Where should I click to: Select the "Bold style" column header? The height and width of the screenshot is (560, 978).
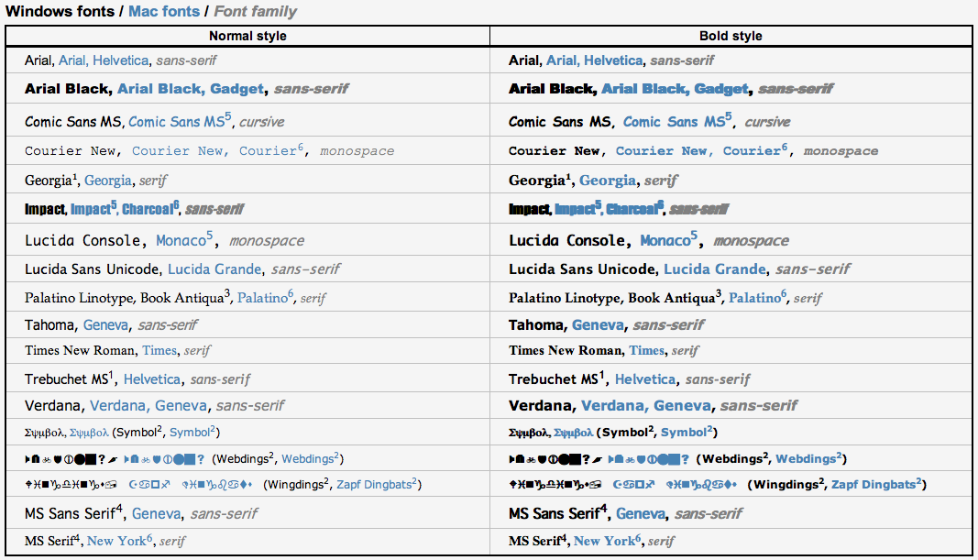(731, 36)
